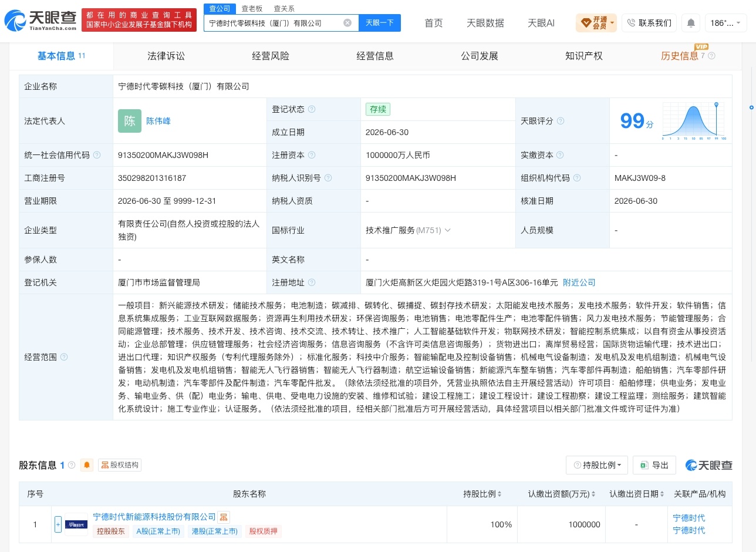
Task: Click the 99分 score value
Action: (637, 121)
